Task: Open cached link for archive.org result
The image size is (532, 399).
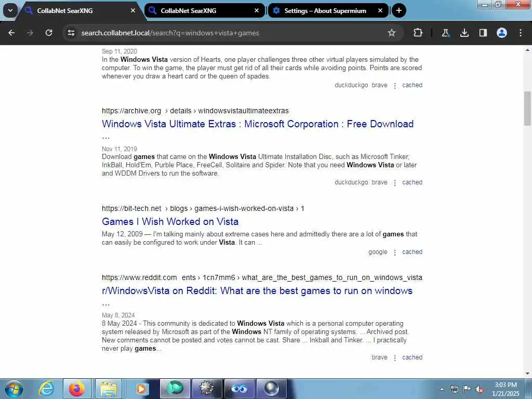Action: point(412,182)
